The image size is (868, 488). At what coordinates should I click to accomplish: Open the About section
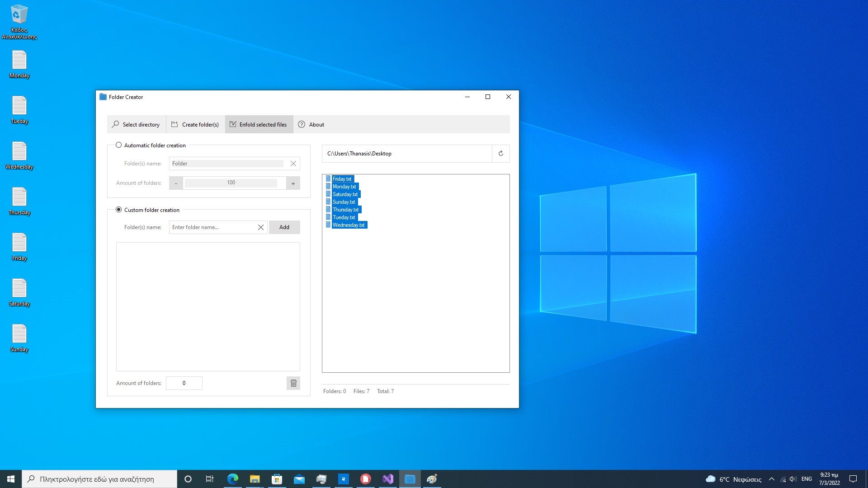point(311,125)
